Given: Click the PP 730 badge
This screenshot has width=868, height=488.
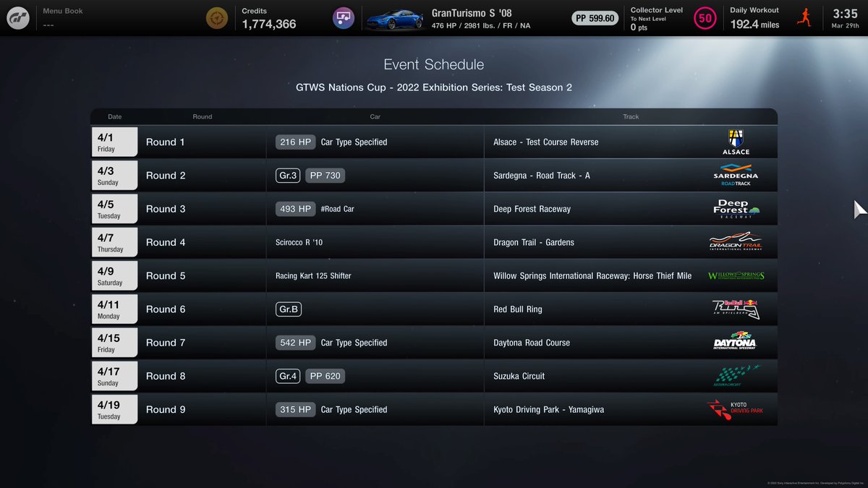Looking at the screenshot, I should coord(325,176).
